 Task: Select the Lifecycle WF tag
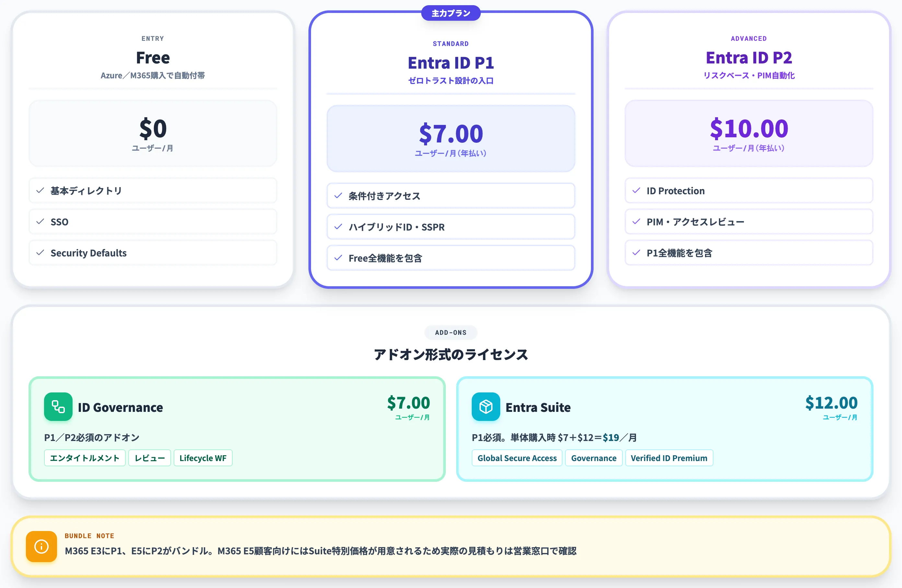pyautogui.click(x=203, y=458)
